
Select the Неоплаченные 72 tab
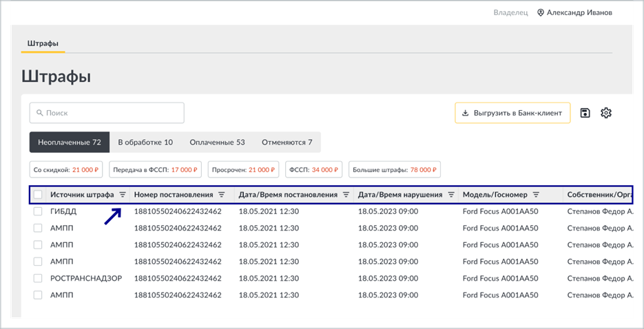coord(70,142)
